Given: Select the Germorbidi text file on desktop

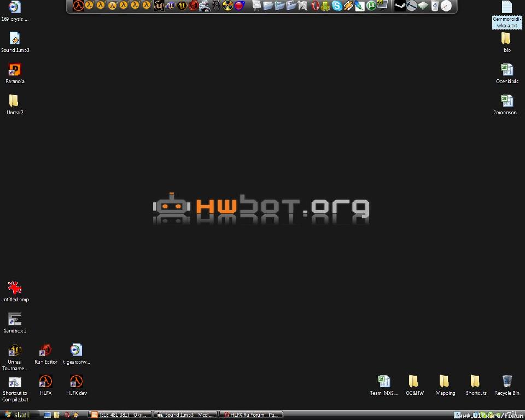Looking at the screenshot, I should pyautogui.click(x=507, y=15).
